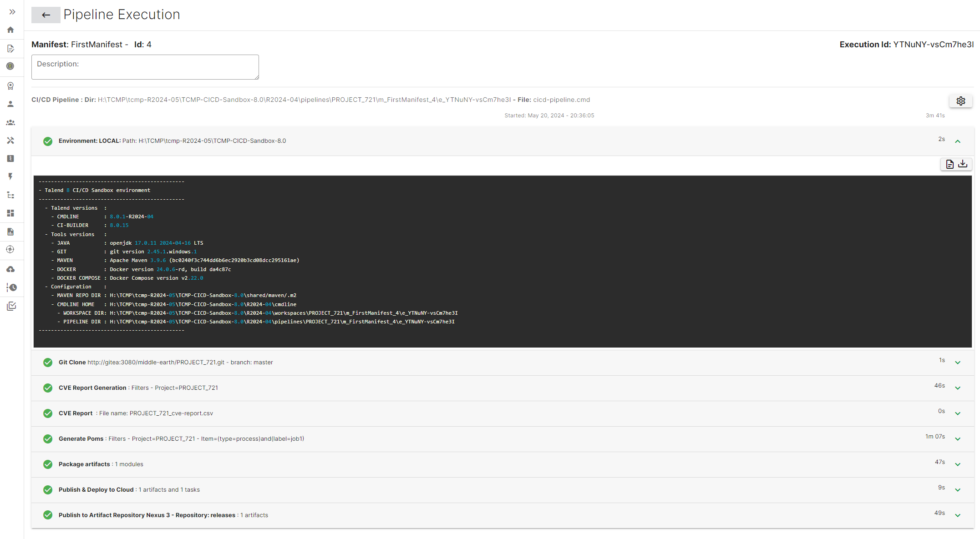
Task: Open the tree hierarchy sidebar icon
Action: [x=10, y=195]
